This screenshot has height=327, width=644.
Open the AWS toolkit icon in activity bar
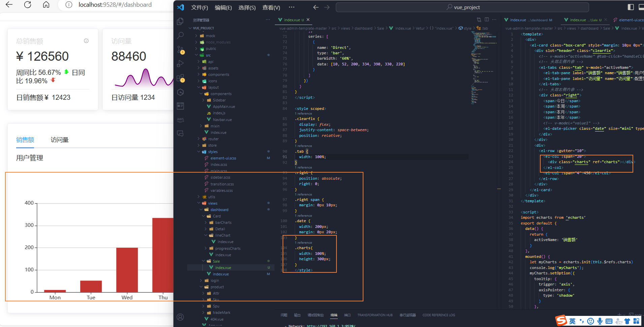[x=180, y=119]
